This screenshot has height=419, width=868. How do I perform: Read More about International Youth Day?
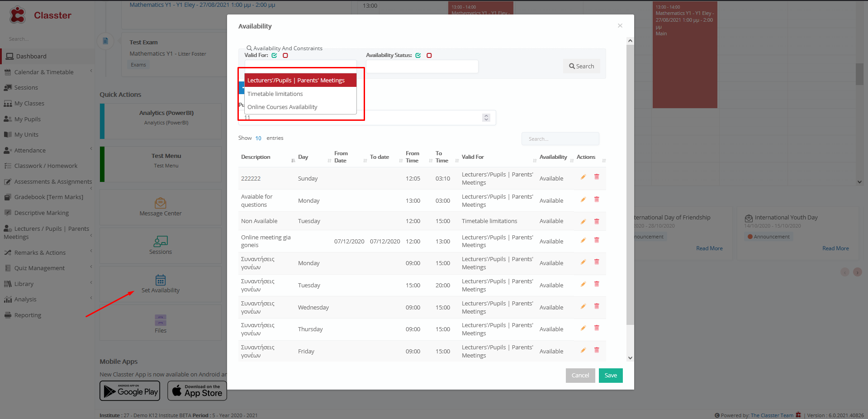[835, 248]
